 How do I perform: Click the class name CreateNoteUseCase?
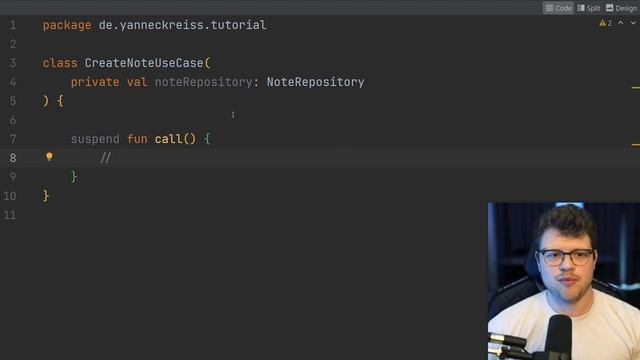[144, 63]
